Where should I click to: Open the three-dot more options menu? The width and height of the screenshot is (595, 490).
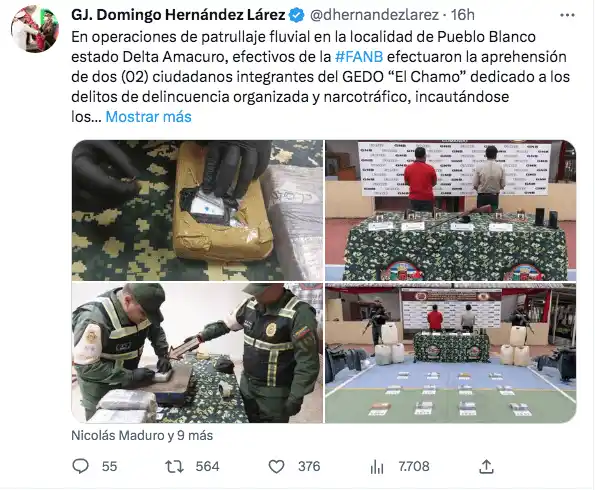[567, 15]
